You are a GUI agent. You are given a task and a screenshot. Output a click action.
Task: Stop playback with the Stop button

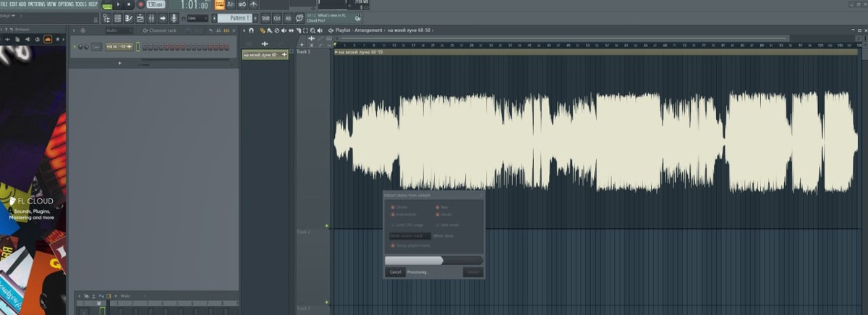[129, 4]
